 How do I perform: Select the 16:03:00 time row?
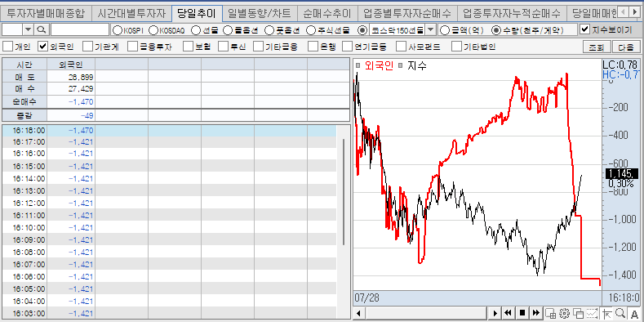pos(169,313)
